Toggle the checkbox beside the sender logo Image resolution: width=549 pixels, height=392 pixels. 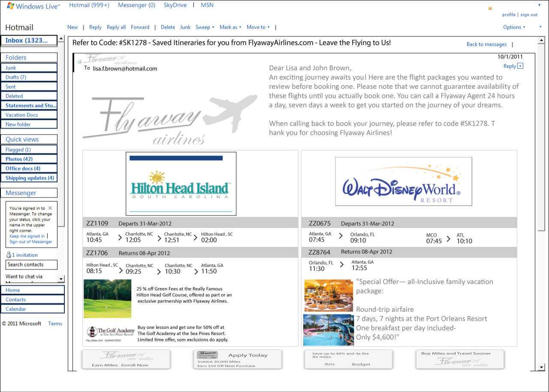[x=79, y=62]
